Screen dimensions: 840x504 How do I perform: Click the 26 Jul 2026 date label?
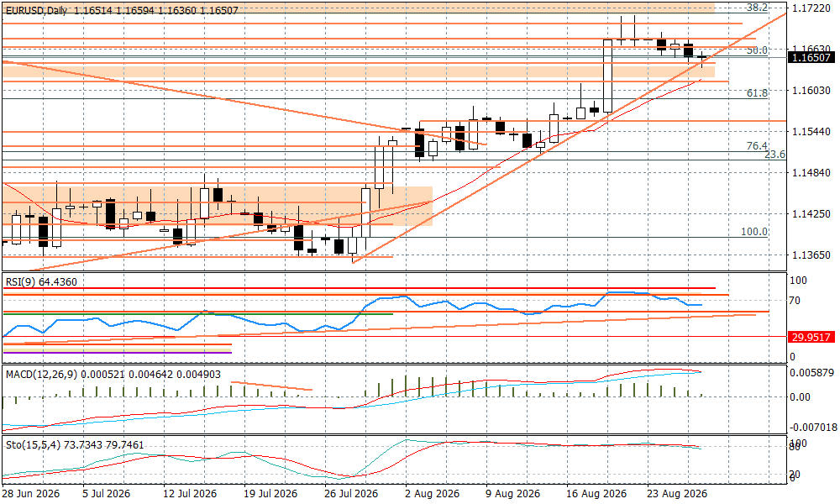tap(349, 493)
